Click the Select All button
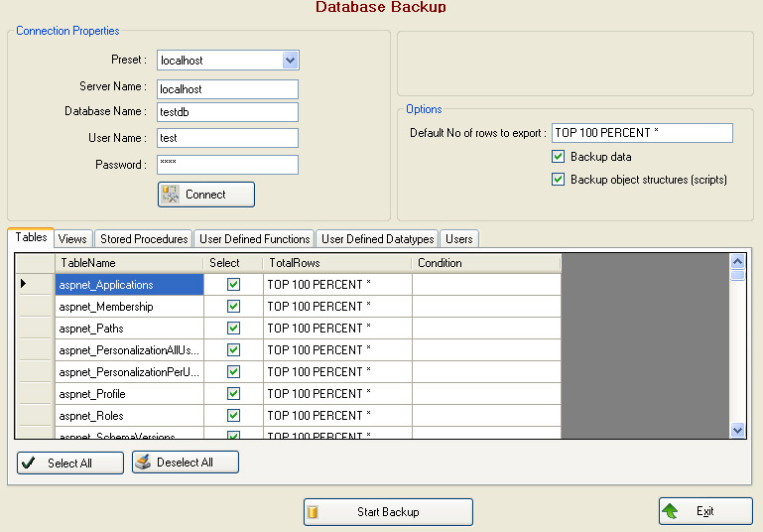Screen dimensions: 763x532 pyautogui.click(x=70, y=463)
